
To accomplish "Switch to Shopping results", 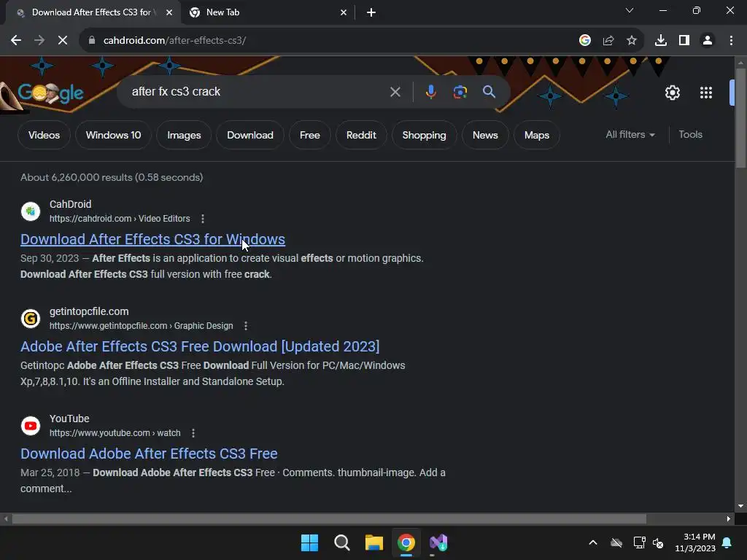I will point(424,135).
